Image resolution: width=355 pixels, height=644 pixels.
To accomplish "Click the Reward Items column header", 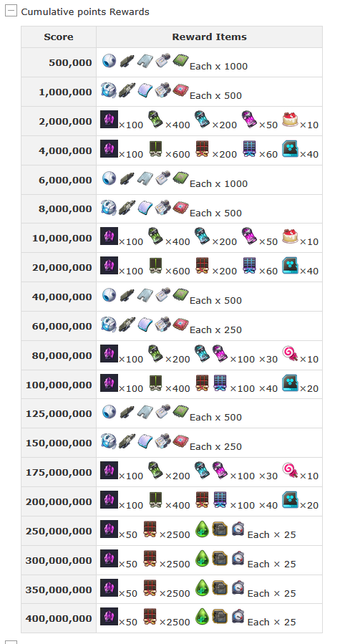I will (209, 37).
